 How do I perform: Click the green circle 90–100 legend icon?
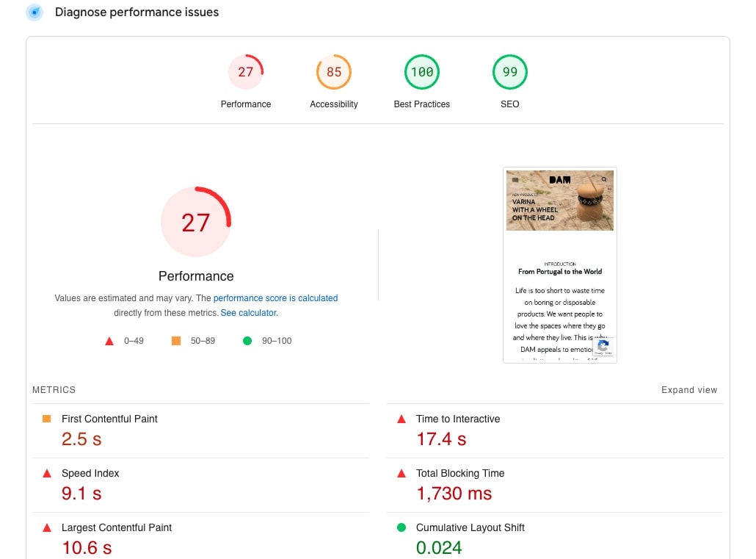tap(247, 341)
